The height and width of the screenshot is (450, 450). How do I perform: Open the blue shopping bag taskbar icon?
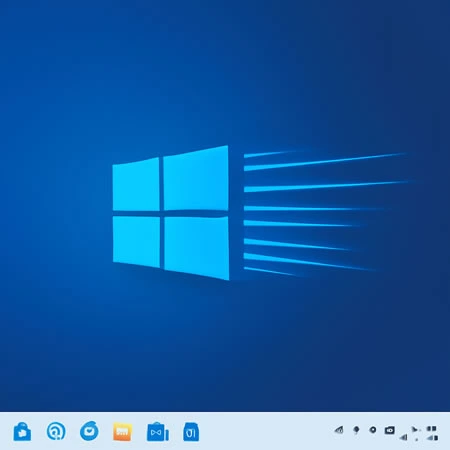pos(22,432)
